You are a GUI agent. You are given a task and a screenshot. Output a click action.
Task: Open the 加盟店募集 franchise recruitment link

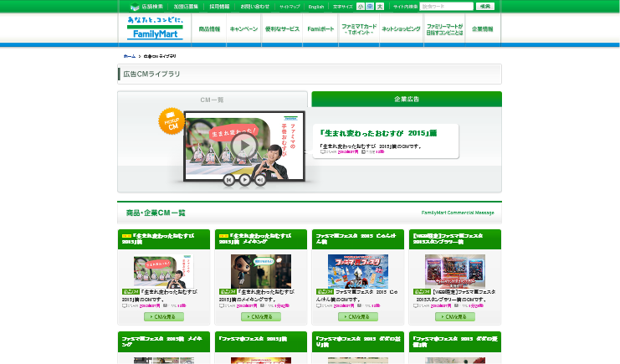click(x=186, y=7)
